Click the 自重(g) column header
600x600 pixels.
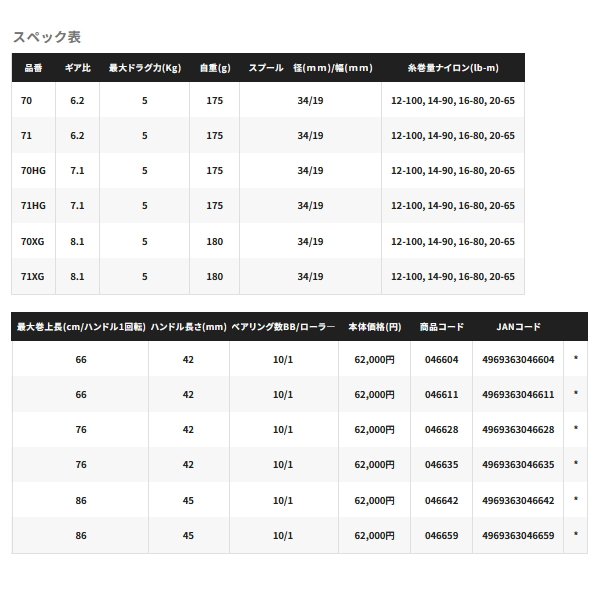215,68
